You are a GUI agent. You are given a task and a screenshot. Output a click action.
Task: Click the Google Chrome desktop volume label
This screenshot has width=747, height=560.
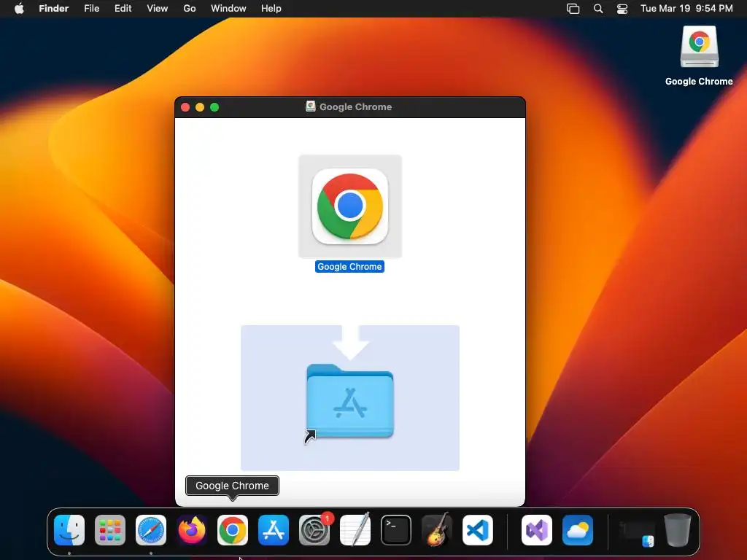tap(699, 82)
